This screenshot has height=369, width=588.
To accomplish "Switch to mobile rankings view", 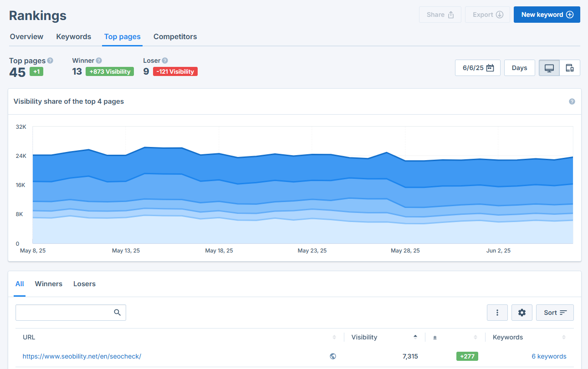I will [570, 67].
